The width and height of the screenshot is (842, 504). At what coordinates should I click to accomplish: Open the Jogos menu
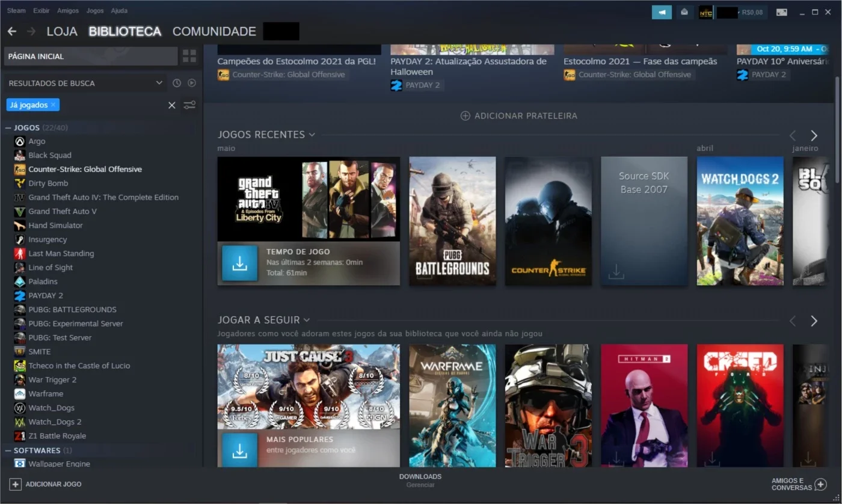coord(95,11)
